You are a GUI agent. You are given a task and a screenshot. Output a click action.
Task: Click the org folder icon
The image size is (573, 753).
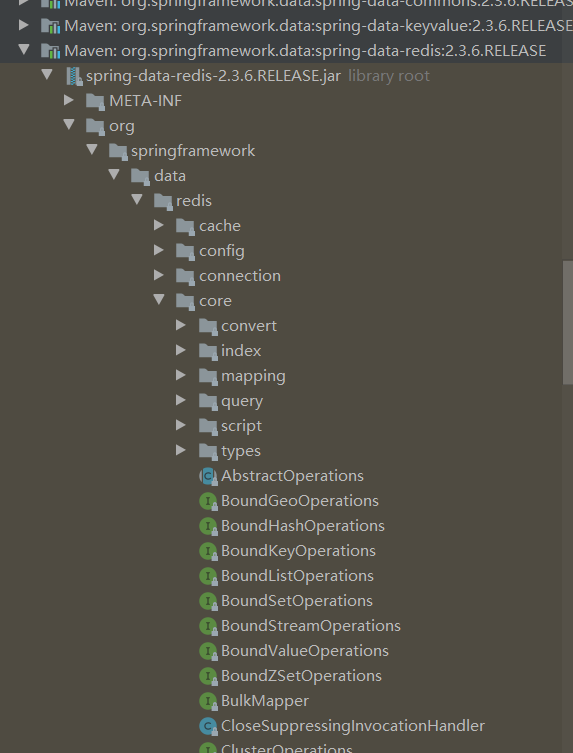click(x=96, y=126)
